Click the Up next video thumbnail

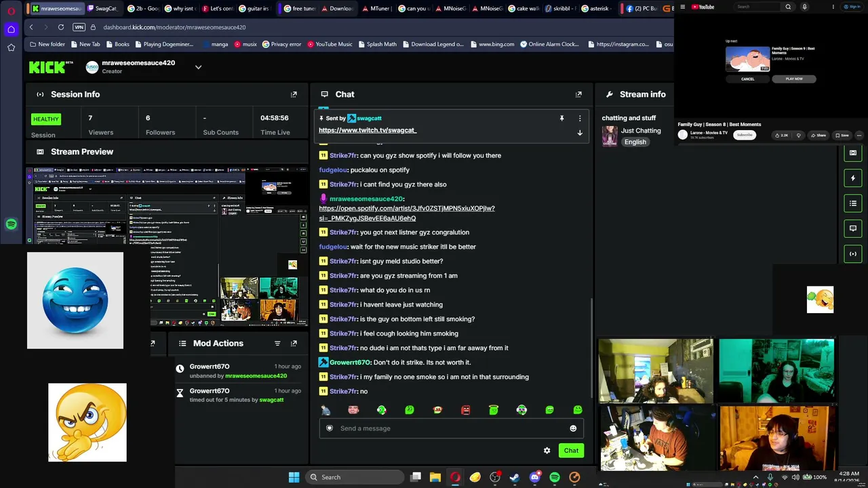[x=747, y=59]
